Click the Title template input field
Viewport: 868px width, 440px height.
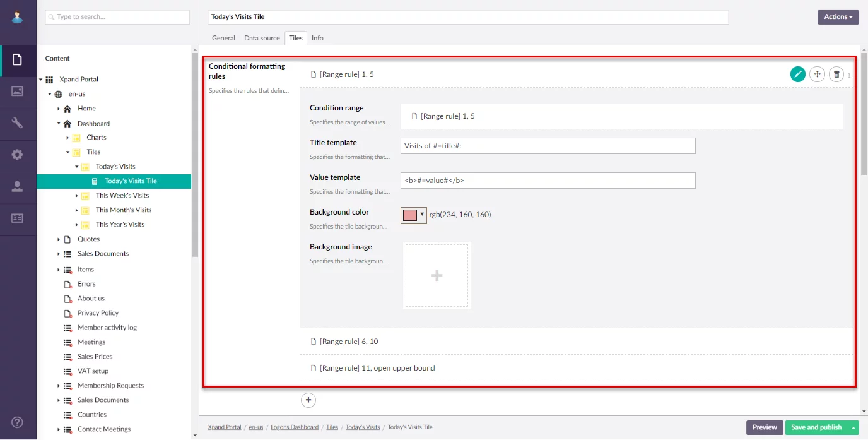coord(548,146)
